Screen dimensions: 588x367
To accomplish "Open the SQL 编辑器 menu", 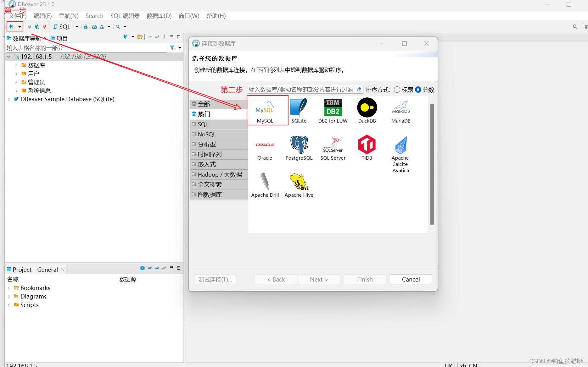I will pos(125,16).
